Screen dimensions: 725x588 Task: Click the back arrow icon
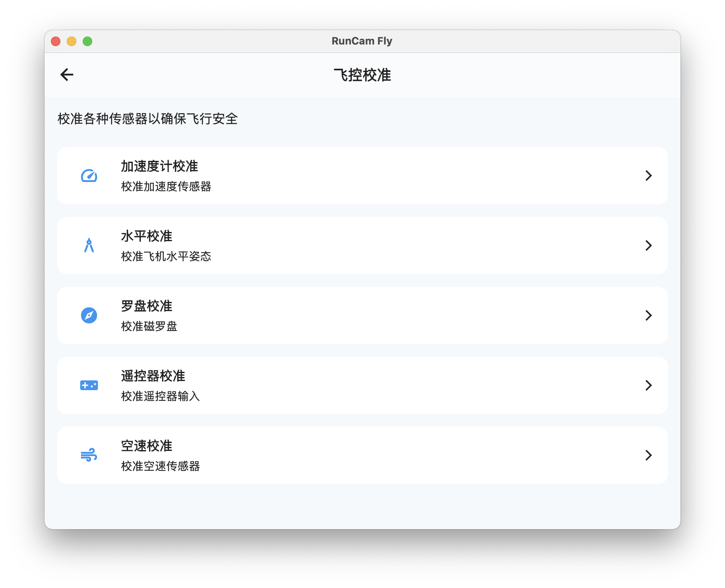66,74
